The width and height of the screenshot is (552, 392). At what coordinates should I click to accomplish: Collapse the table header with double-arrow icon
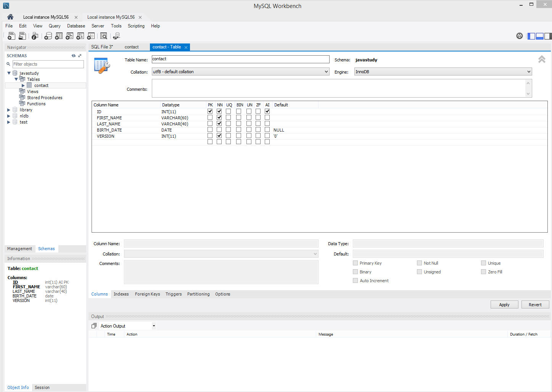coord(542,59)
